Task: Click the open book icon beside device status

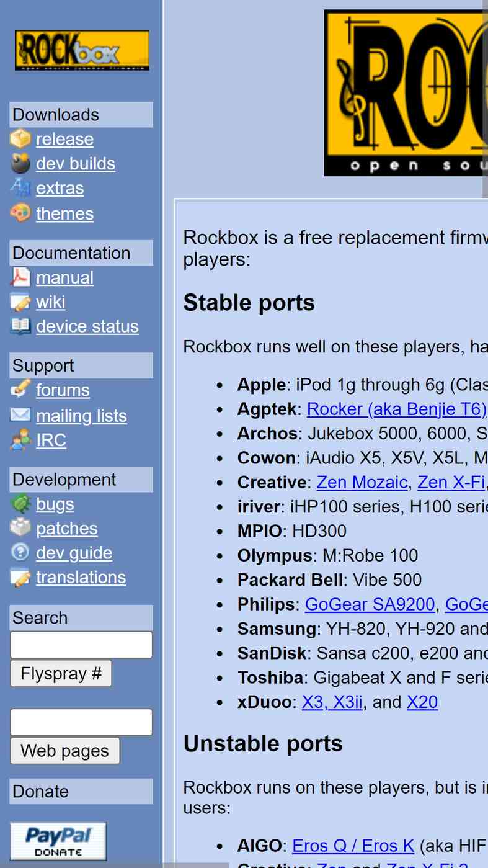Action: [x=20, y=326]
